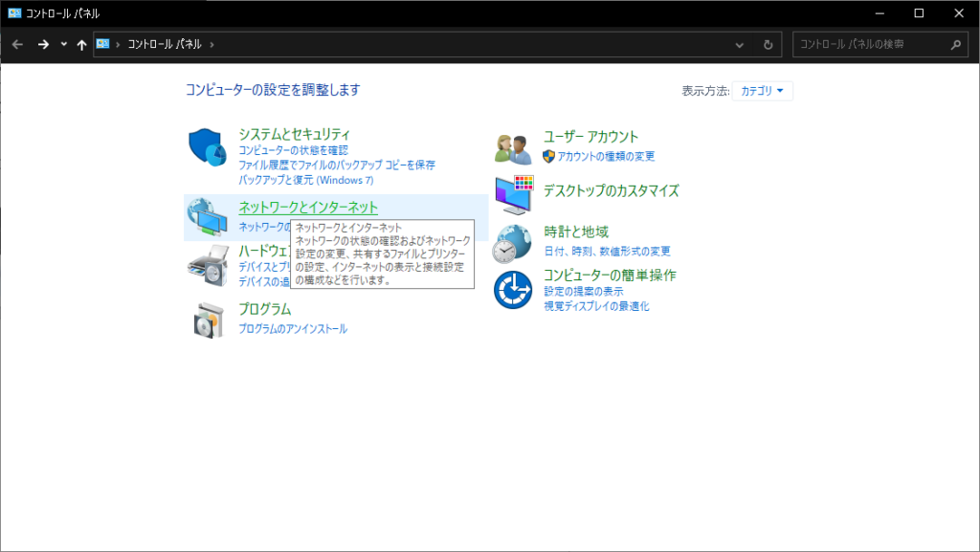Open the ネットワークとインターネット category link

pyautogui.click(x=308, y=208)
